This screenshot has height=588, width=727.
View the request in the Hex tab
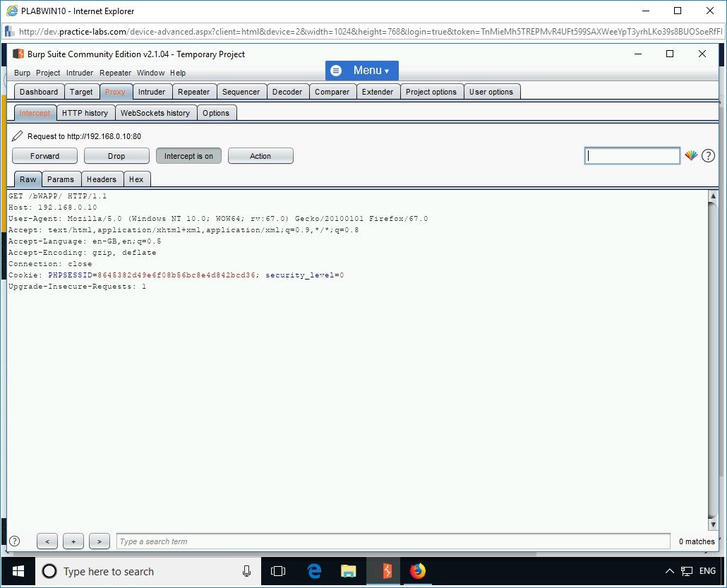[137, 179]
